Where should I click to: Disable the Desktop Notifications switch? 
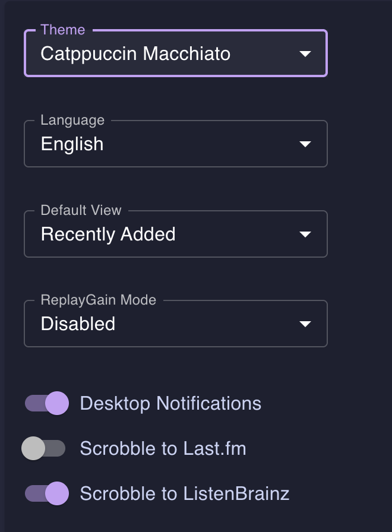47,404
